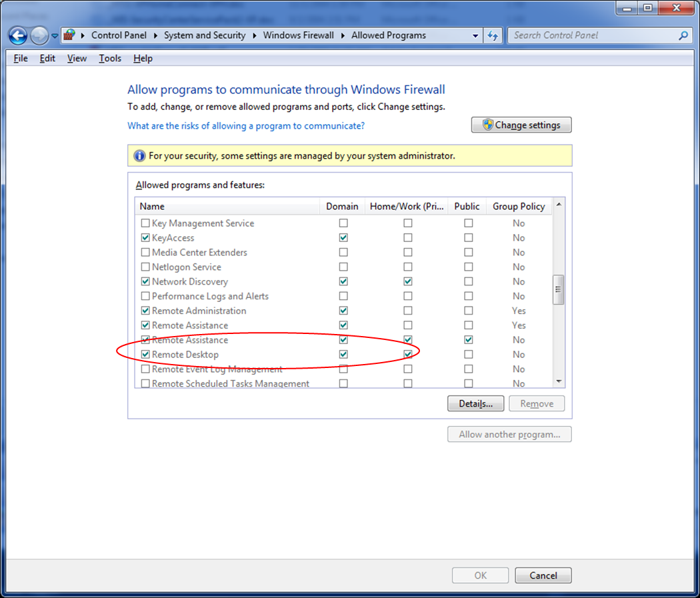This screenshot has width=700, height=598.
Task: Toggle the Network Discovery name checkbox
Action: (145, 281)
